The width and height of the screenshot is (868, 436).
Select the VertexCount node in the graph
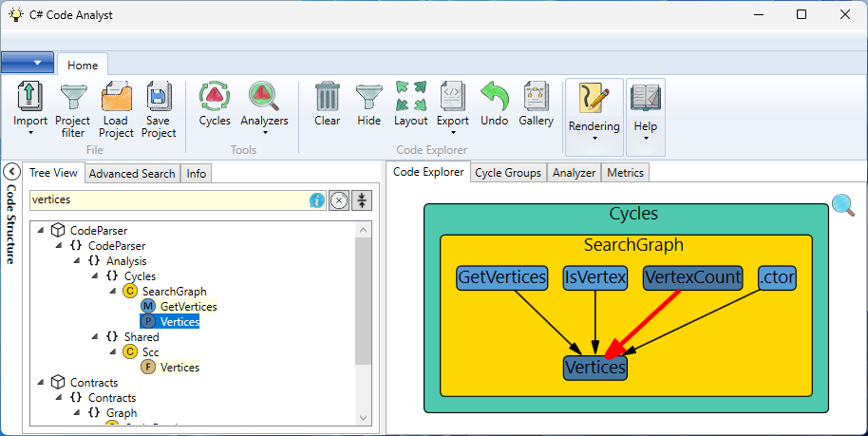point(692,277)
